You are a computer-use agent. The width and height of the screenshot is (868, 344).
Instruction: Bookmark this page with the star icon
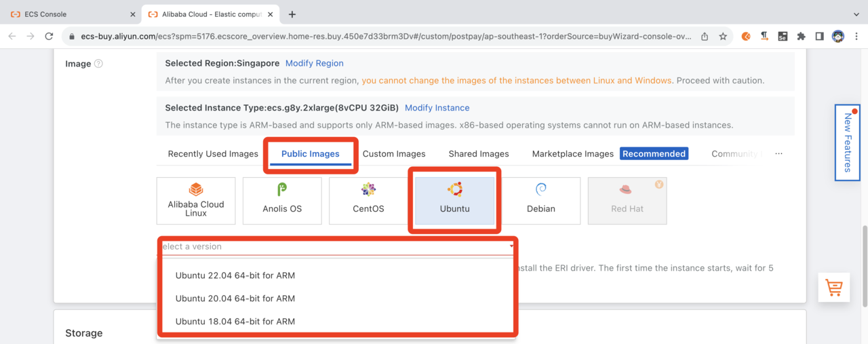(x=723, y=36)
